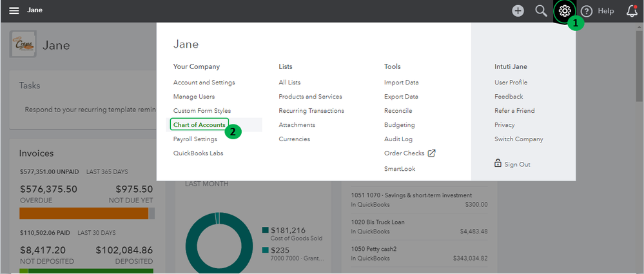Click Switch Company link
Image resolution: width=644 pixels, height=274 pixels.
[x=518, y=139]
